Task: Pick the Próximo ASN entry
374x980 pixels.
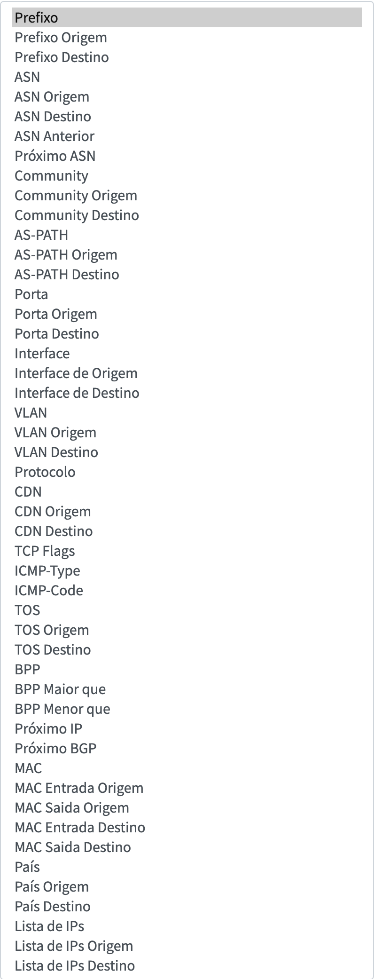Action: (187, 156)
